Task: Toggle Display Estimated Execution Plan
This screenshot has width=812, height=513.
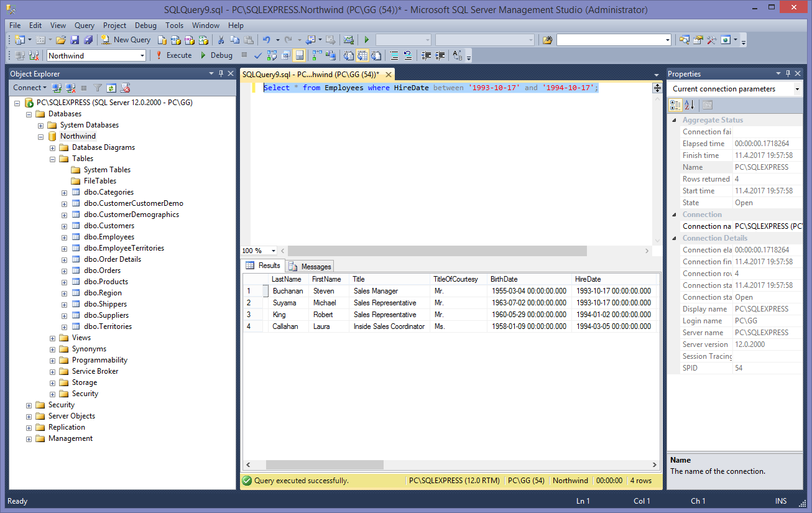Action: point(272,55)
